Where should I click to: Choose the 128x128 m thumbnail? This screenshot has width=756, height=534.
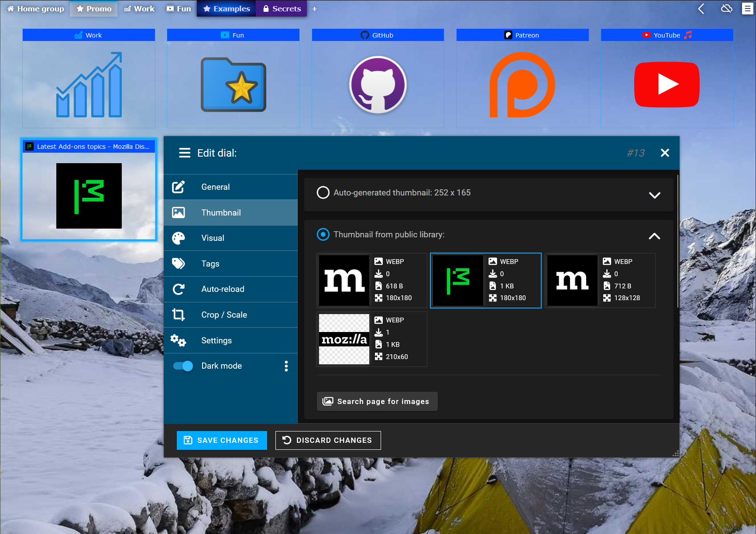click(x=600, y=281)
